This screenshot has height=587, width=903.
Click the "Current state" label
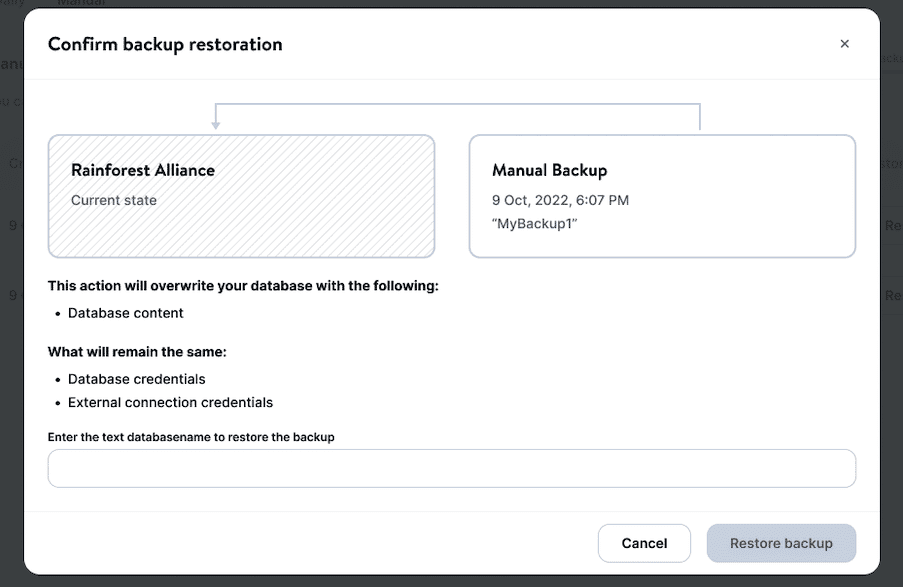click(x=114, y=200)
